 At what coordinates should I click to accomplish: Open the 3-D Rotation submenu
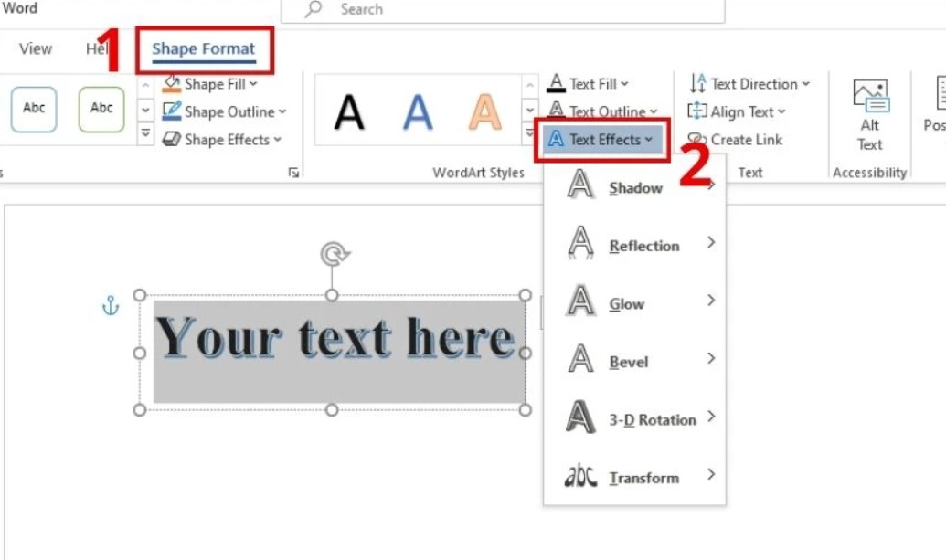(634, 419)
